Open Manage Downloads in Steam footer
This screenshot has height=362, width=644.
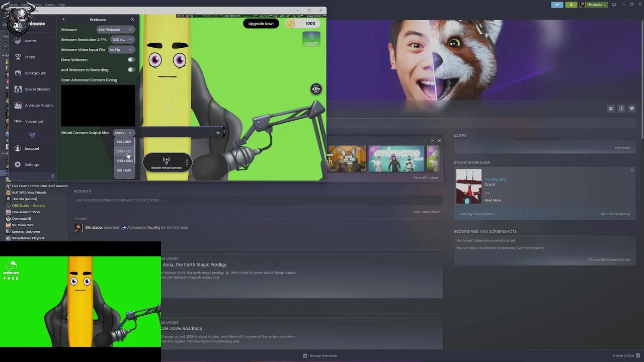coord(320,355)
